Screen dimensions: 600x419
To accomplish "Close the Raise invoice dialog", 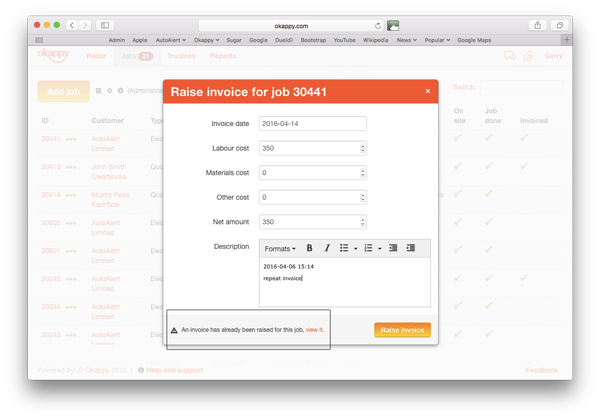I will click(428, 91).
